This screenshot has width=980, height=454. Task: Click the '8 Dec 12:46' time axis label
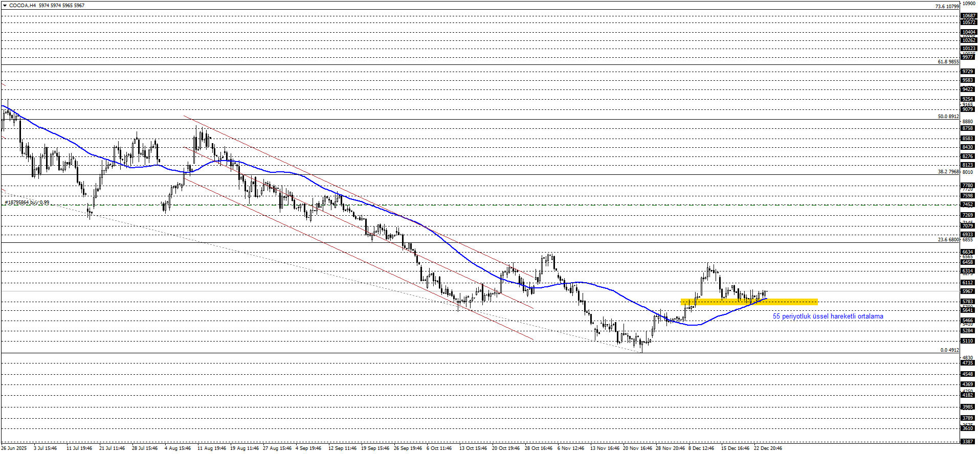[701, 448]
